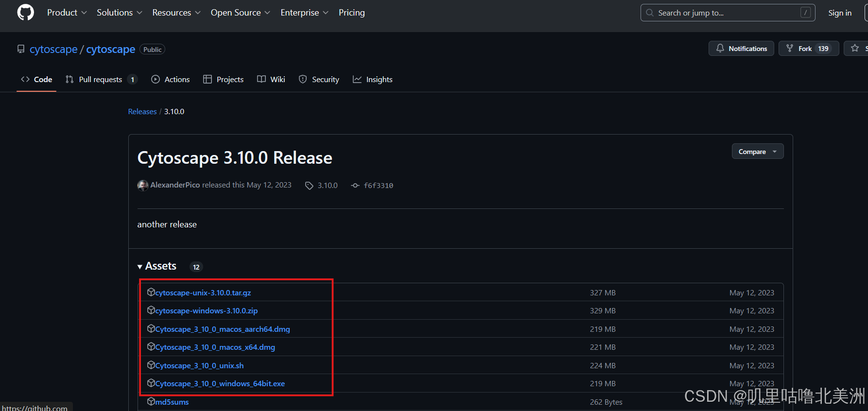The height and width of the screenshot is (411, 868).
Task: Click the 329 MB size text
Action: (x=603, y=310)
